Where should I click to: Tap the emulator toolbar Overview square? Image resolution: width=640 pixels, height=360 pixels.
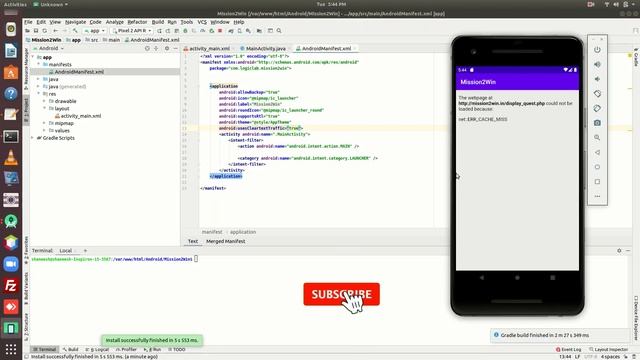[x=597, y=182]
